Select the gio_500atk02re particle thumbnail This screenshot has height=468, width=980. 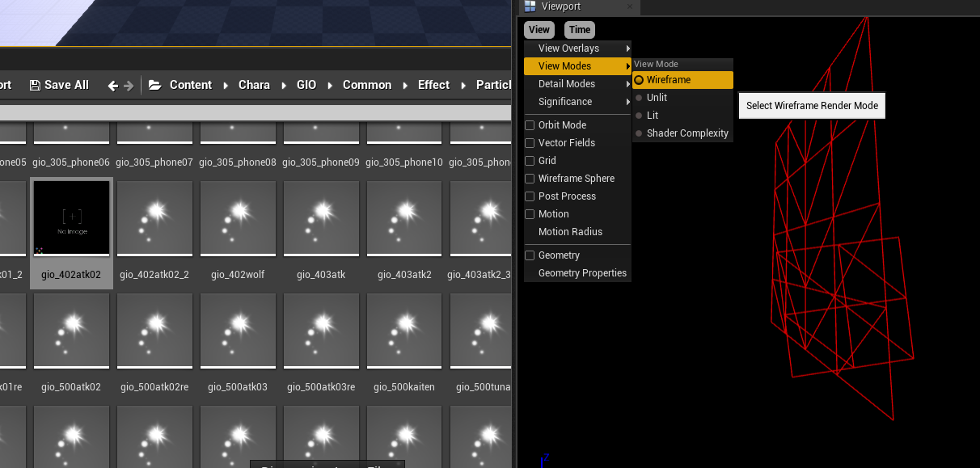click(x=154, y=331)
